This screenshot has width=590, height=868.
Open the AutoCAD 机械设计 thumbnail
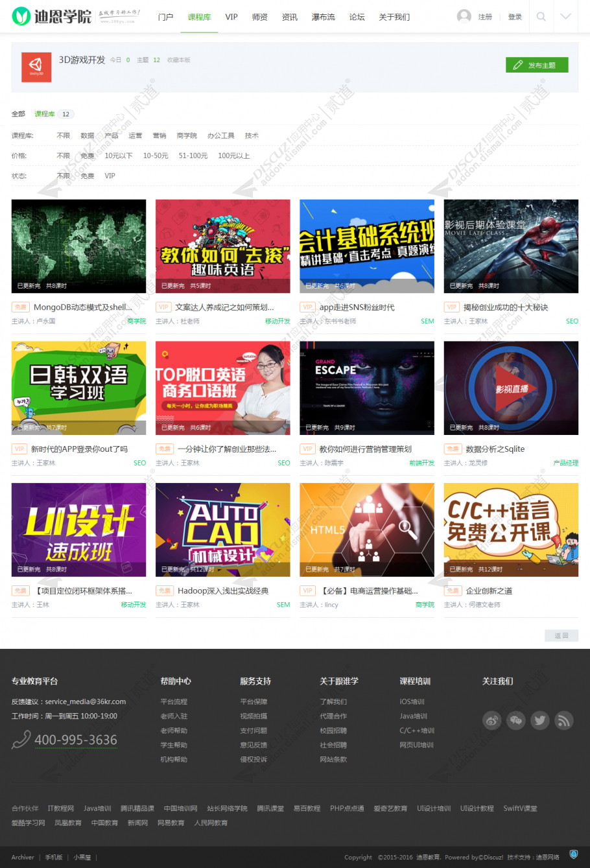223,530
